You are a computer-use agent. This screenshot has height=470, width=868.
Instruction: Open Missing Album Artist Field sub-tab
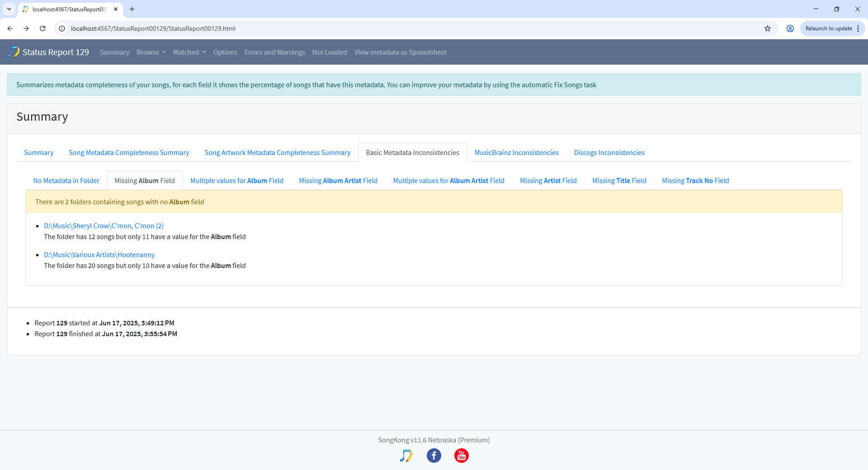coord(338,181)
